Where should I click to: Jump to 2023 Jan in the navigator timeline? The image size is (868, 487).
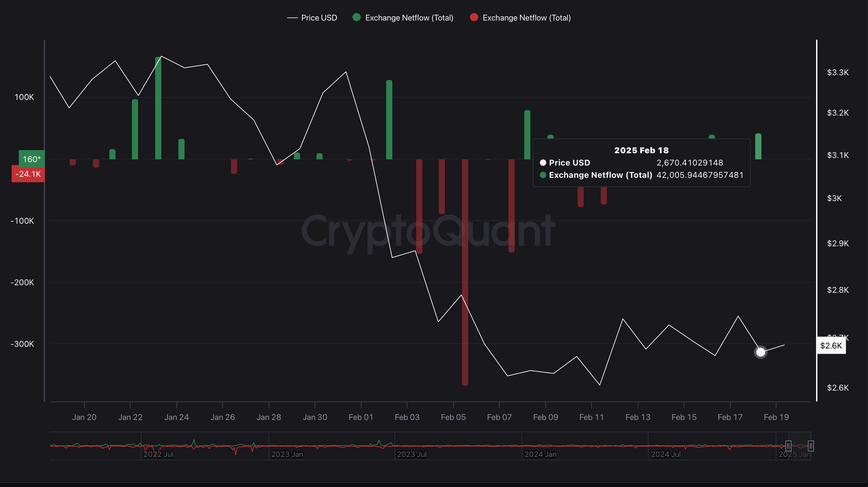point(287,454)
